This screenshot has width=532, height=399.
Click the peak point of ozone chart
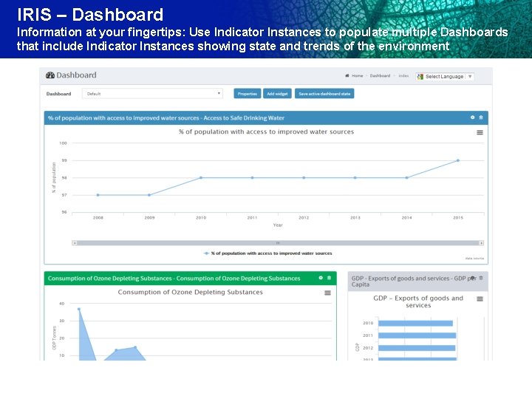point(79,309)
